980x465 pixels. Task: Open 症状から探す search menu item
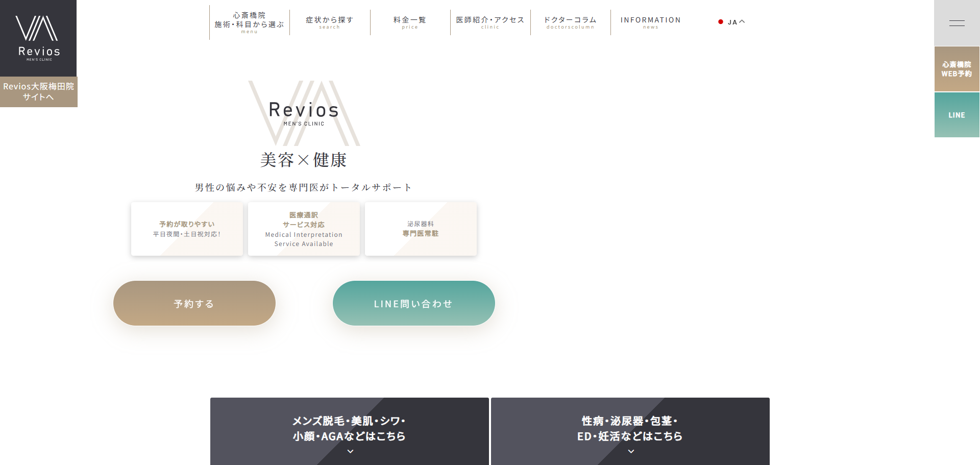[330, 22]
